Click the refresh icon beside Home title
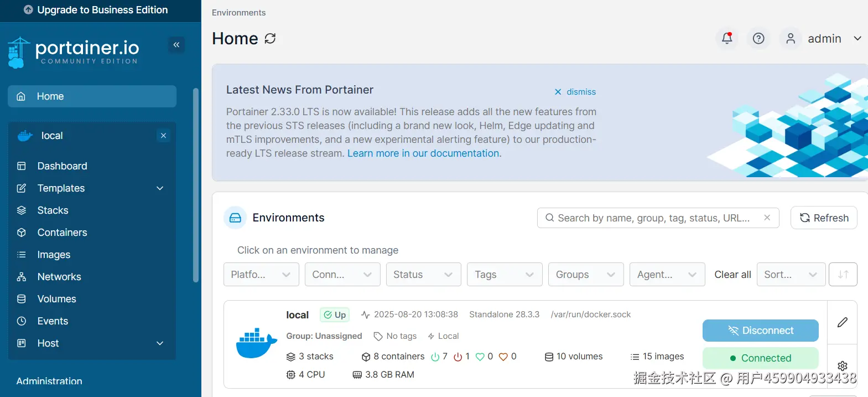868x397 pixels. 270,38
